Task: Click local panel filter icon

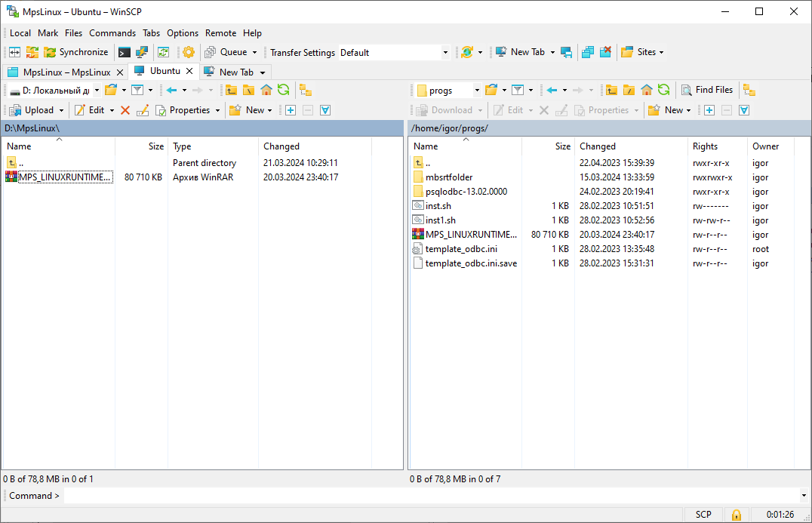Action: (x=137, y=90)
